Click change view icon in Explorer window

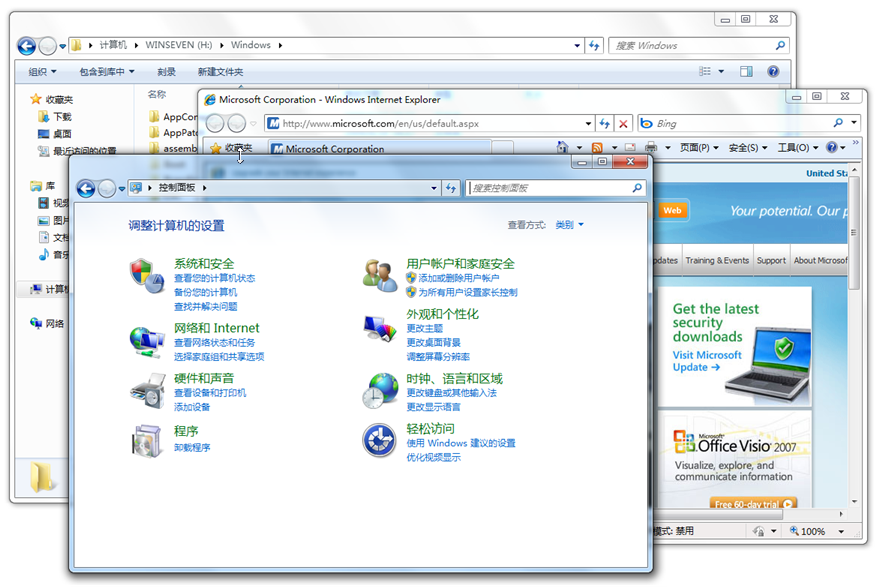(x=705, y=71)
